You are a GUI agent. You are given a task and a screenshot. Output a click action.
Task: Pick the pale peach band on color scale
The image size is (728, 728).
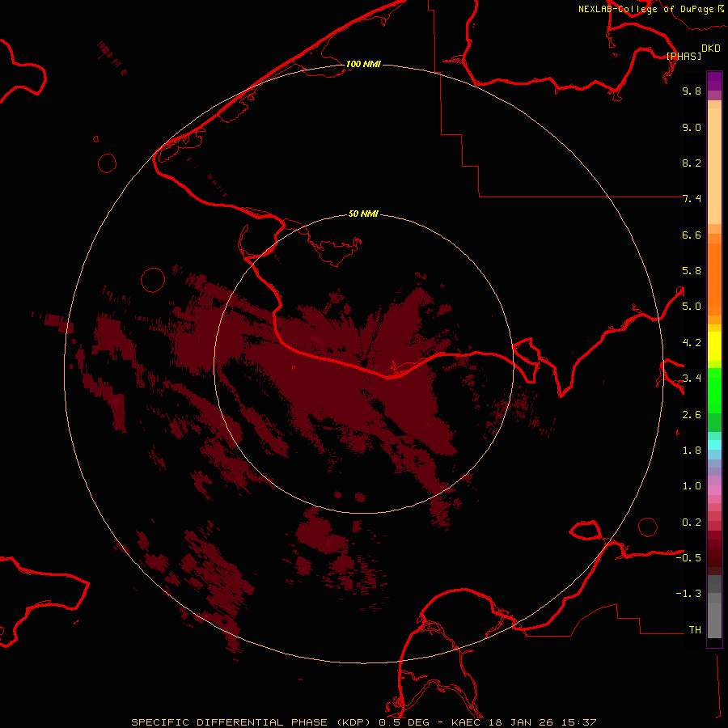(x=714, y=166)
